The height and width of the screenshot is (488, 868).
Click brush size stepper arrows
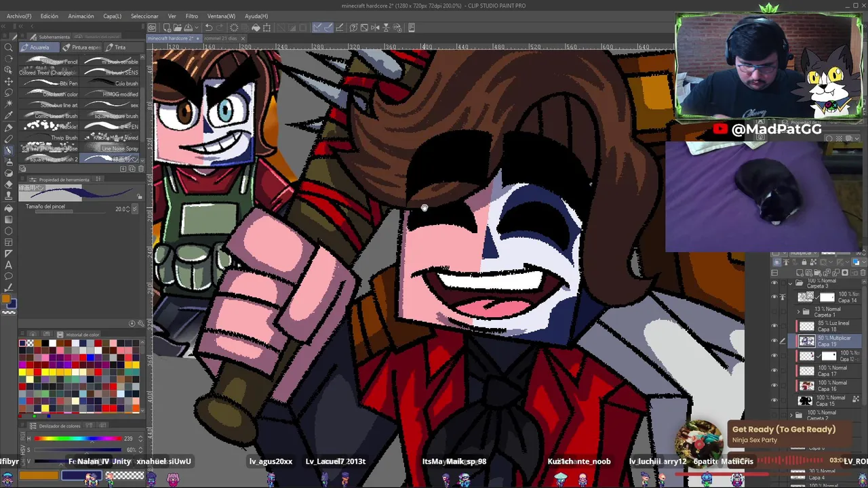(x=128, y=209)
